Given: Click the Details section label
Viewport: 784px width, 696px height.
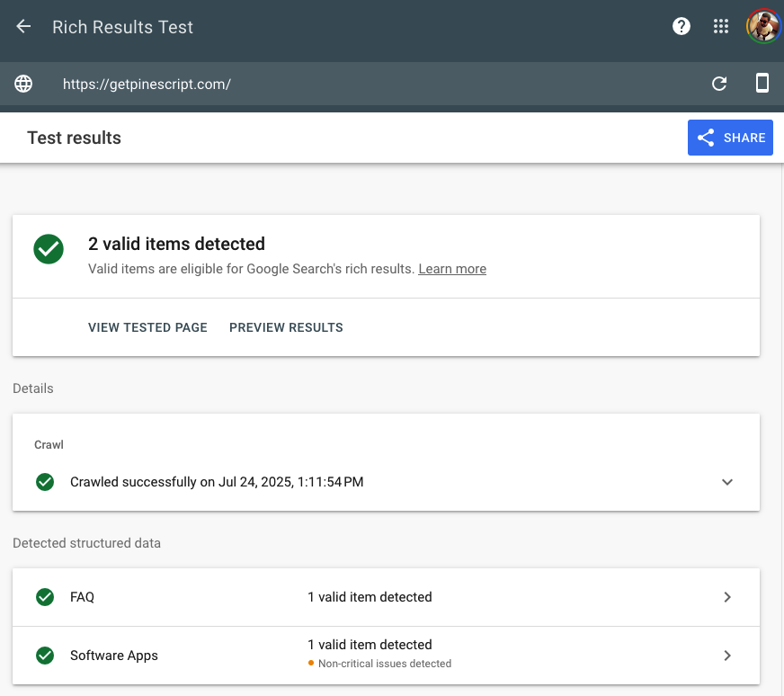Looking at the screenshot, I should [x=33, y=388].
